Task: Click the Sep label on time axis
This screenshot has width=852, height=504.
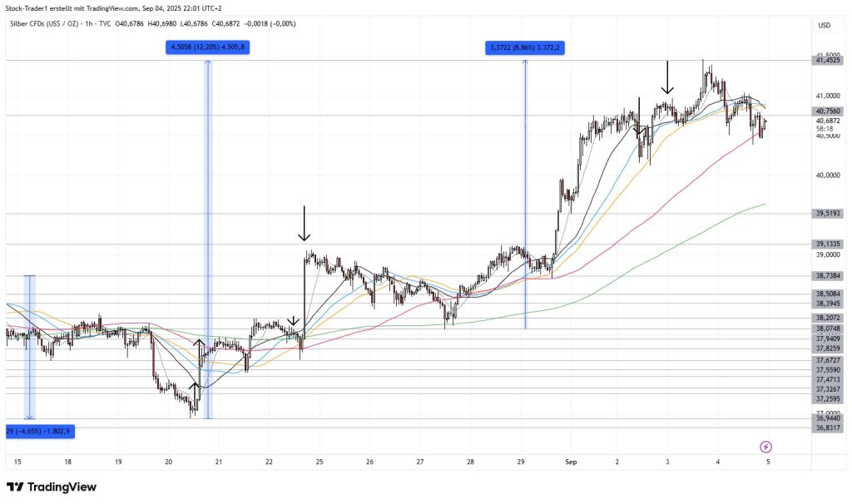Action: point(572,460)
